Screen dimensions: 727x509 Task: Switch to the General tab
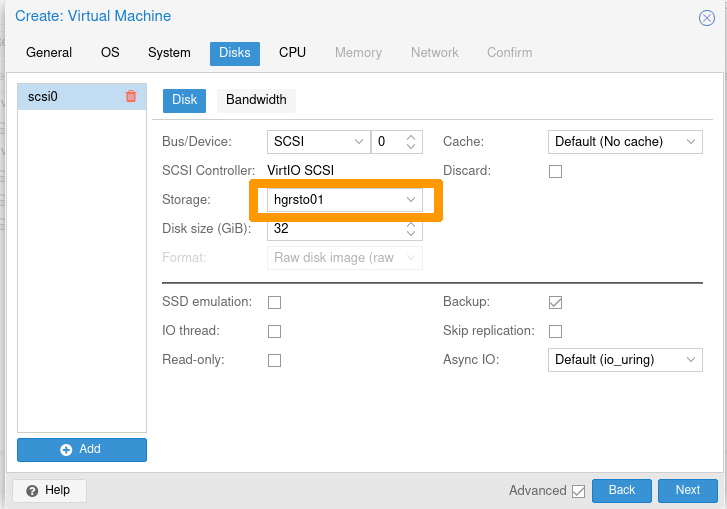pos(49,52)
